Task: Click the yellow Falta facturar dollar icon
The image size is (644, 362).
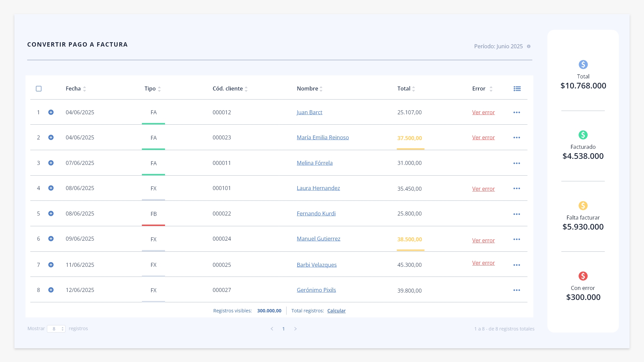Action: coord(583,205)
